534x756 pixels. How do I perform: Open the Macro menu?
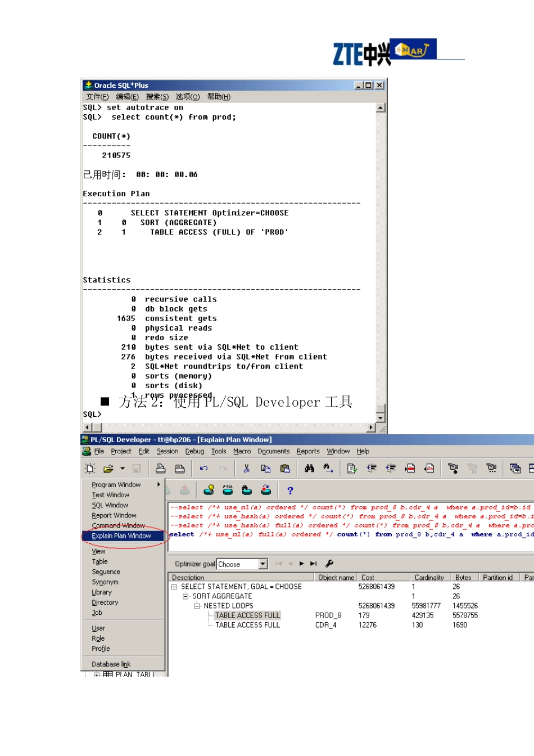click(x=242, y=451)
